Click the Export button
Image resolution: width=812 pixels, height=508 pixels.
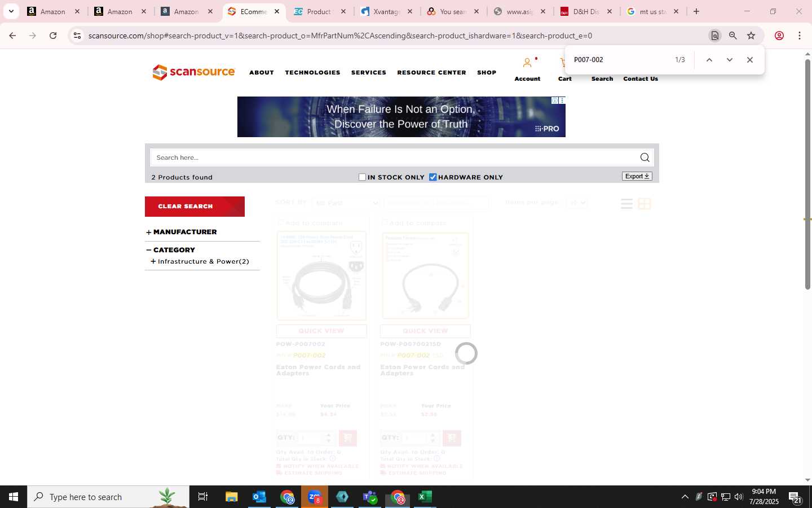(x=637, y=176)
